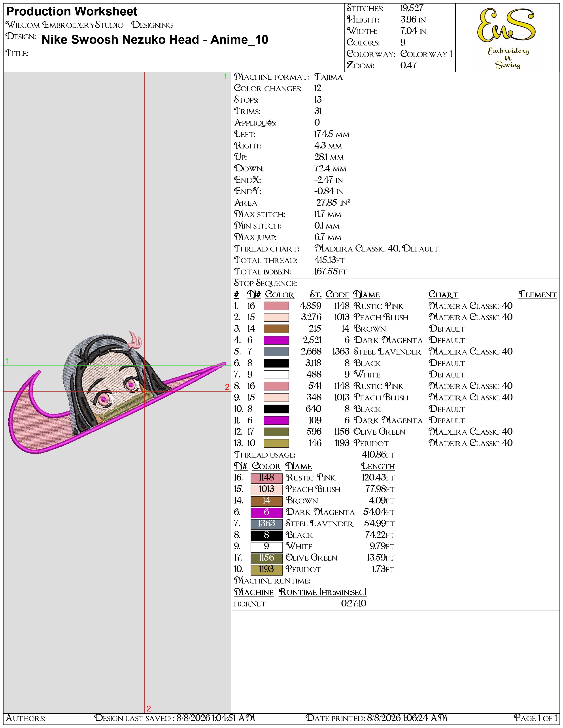The image size is (563, 728).
Task: Pick the Dark Magenta swatch in stop 4
Action: [x=276, y=340]
